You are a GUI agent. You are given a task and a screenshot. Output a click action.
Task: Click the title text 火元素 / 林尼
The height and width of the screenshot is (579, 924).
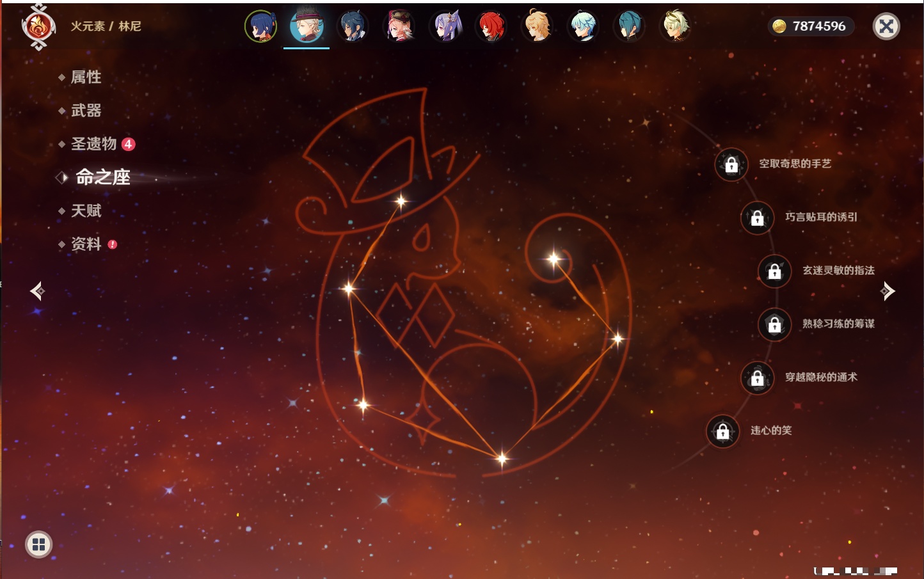(106, 26)
